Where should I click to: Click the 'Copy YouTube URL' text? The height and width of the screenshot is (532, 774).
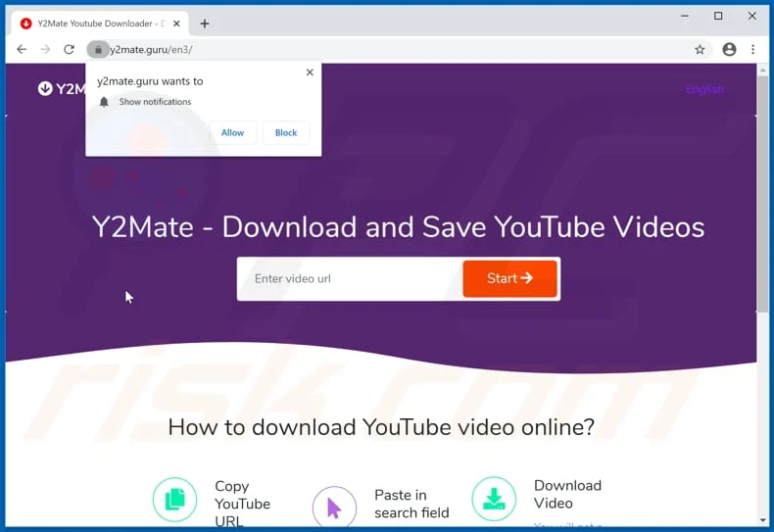pyautogui.click(x=242, y=504)
